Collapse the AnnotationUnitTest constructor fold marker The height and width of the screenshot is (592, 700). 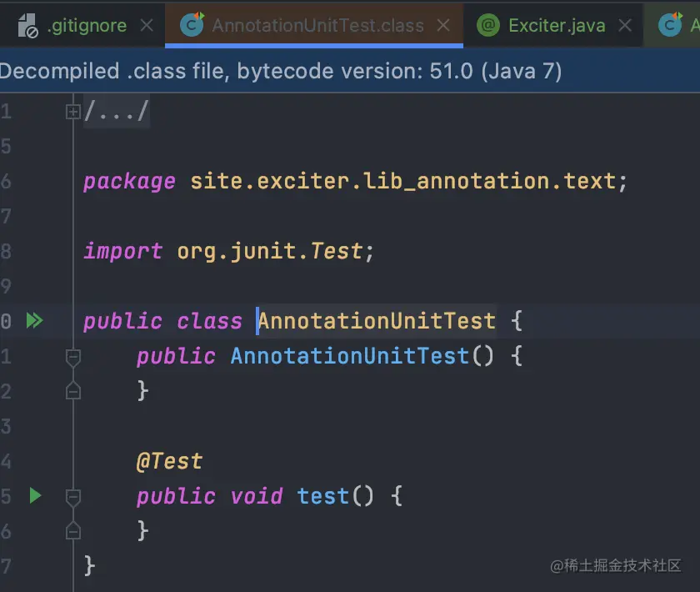tap(72, 358)
